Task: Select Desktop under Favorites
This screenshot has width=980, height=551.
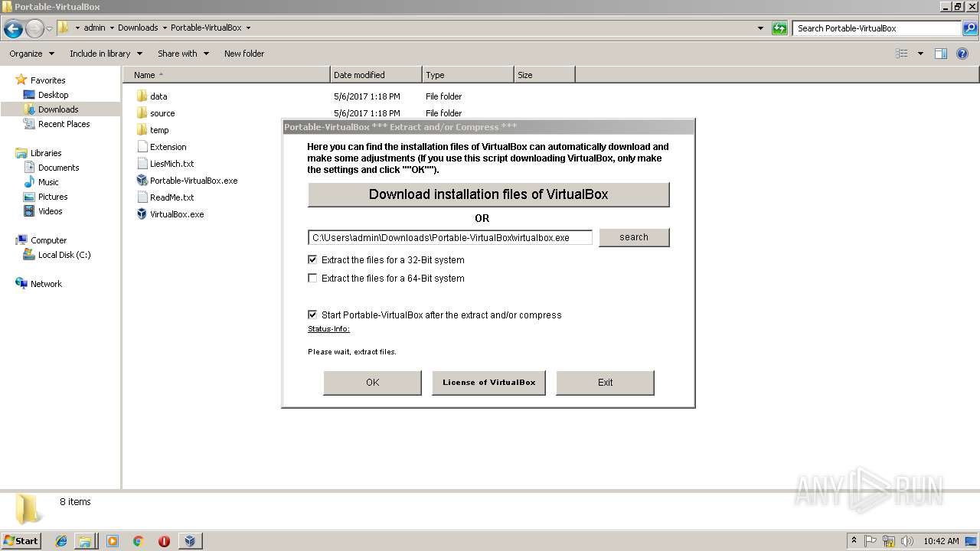Action: click(x=53, y=95)
